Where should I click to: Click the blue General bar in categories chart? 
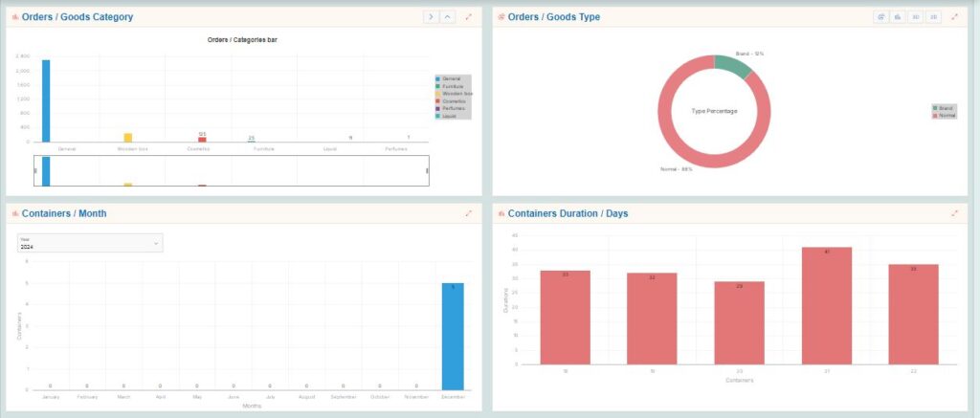click(46, 100)
